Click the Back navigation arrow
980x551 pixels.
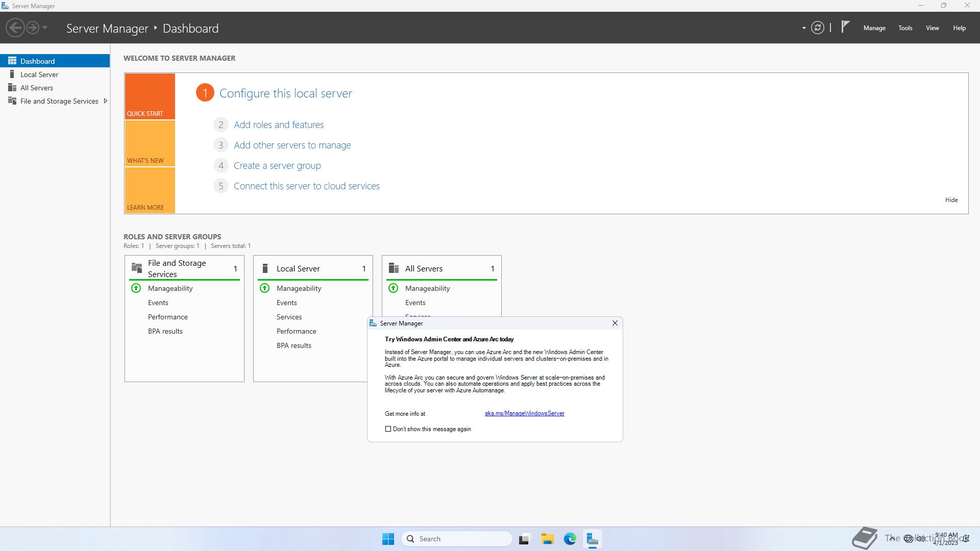[x=15, y=28]
